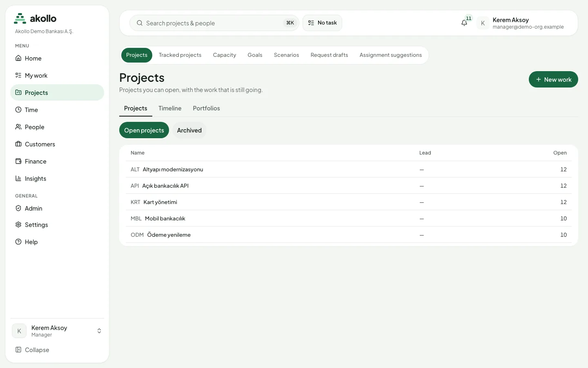The width and height of the screenshot is (588, 368).
Task: Click the search magnifier icon
Action: pyautogui.click(x=140, y=23)
